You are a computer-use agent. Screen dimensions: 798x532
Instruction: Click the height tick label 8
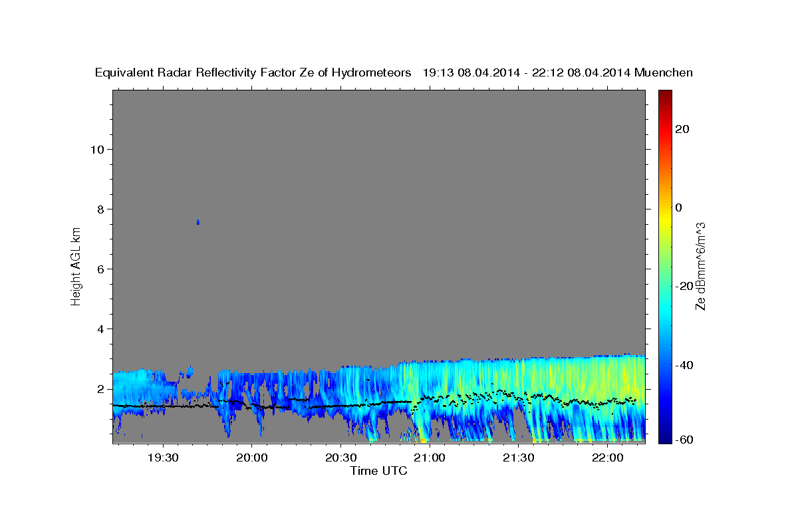click(x=100, y=209)
